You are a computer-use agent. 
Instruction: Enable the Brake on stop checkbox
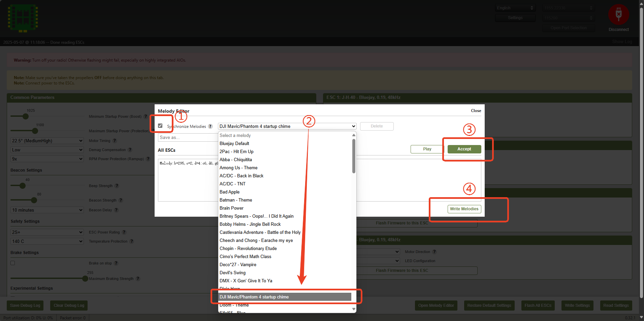[x=13, y=263]
